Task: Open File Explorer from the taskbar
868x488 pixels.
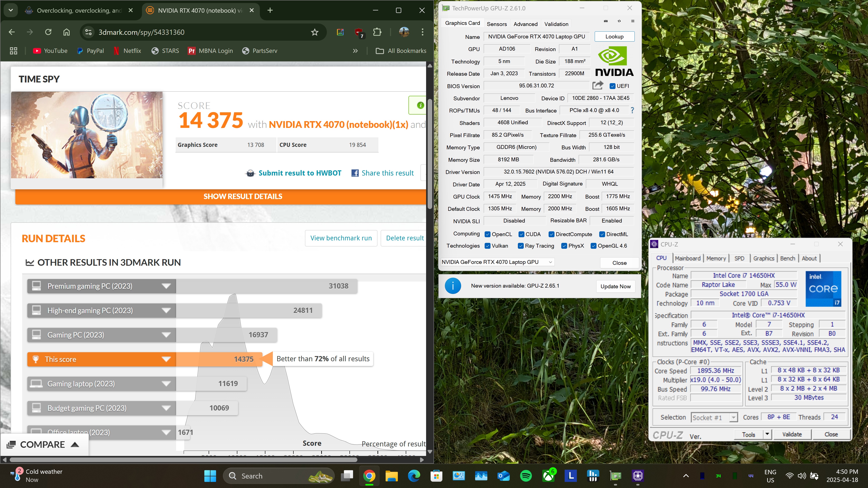Action: [x=392, y=476]
